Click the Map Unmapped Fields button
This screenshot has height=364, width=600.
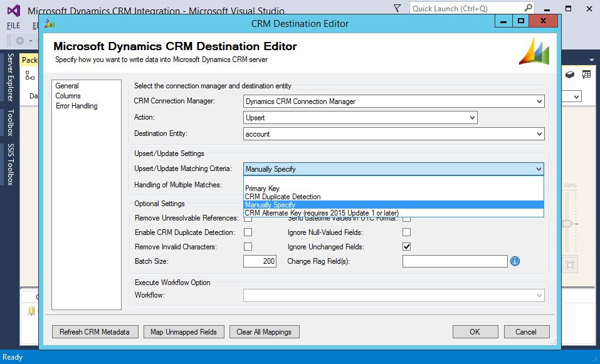(x=184, y=332)
